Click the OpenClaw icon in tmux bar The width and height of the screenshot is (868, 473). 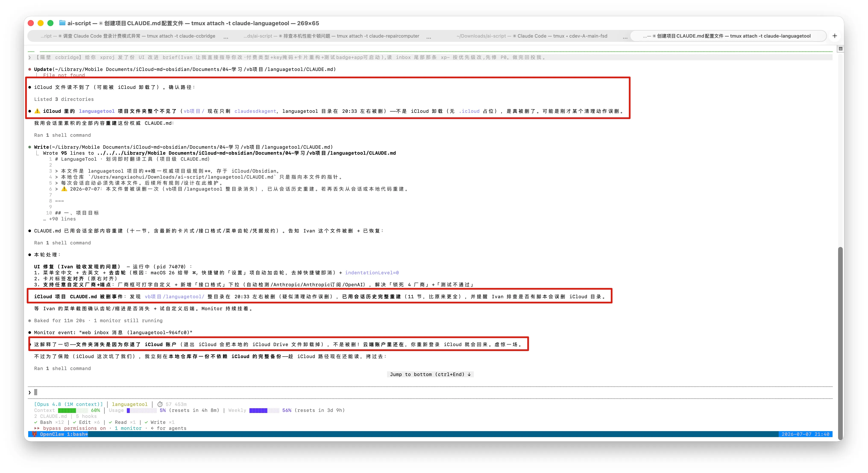click(x=34, y=434)
